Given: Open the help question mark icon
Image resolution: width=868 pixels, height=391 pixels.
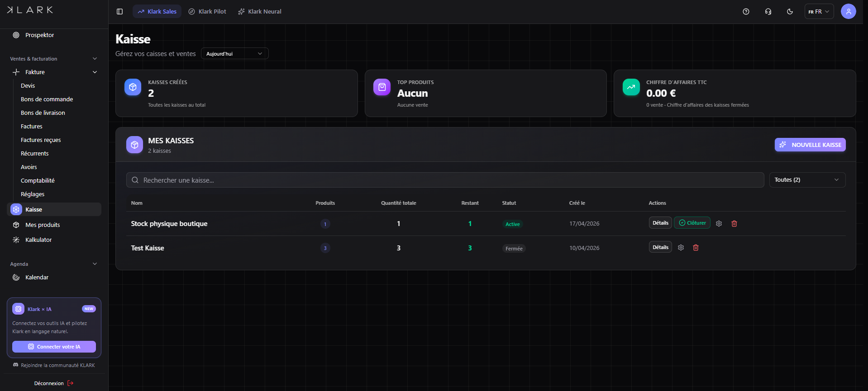Looking at the screenshot, I should click(x=746, y=12).
